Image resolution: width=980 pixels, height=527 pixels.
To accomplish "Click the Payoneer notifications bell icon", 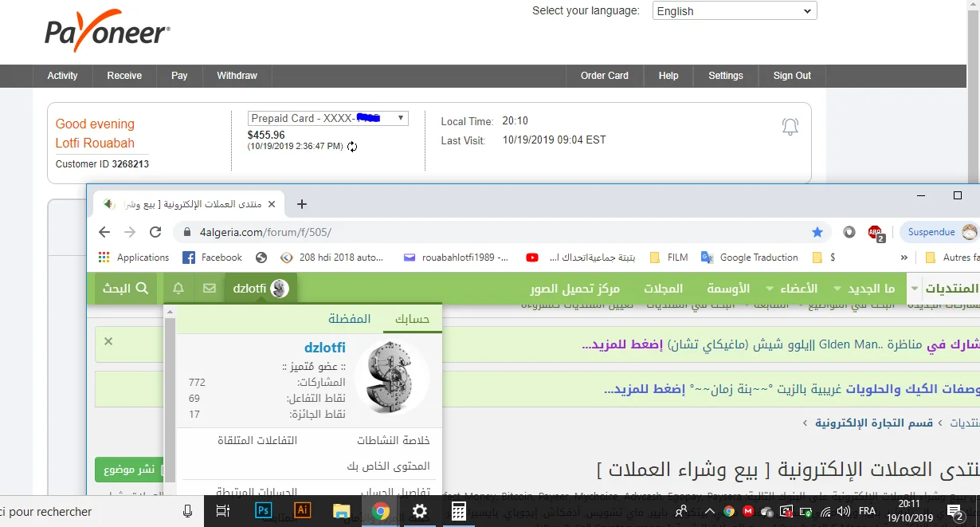I will 790,126.
